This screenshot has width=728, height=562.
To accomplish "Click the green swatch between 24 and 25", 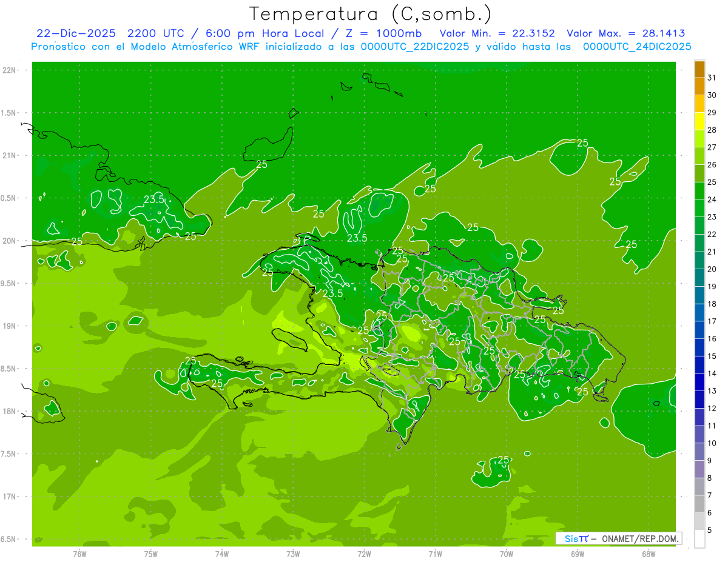I will tap(699, 191).
